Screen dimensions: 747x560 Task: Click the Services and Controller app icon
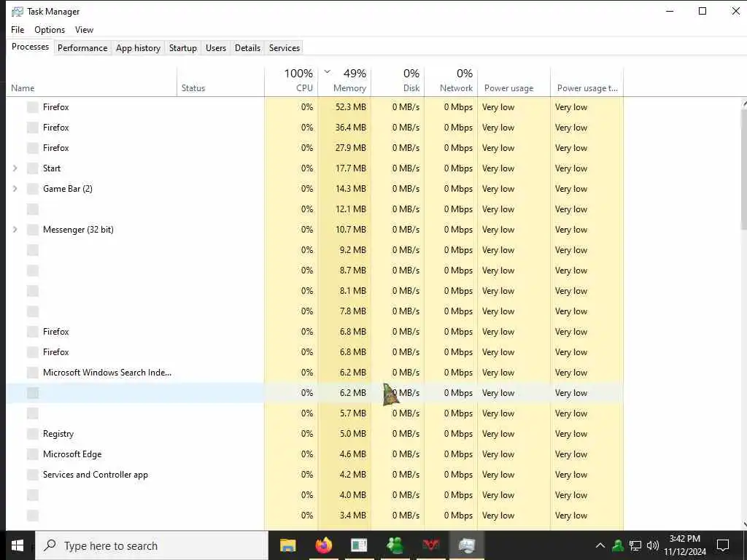(x=32, y=475)
